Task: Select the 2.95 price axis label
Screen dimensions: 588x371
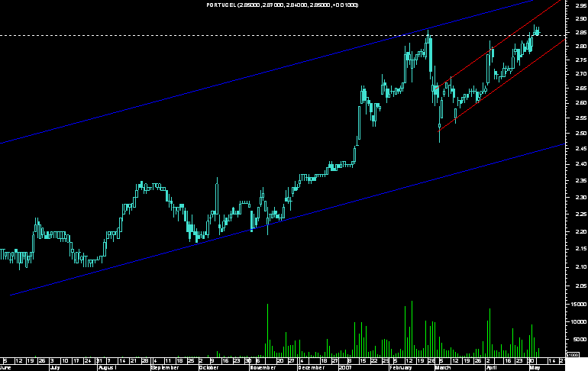Action: click(581, 5)
